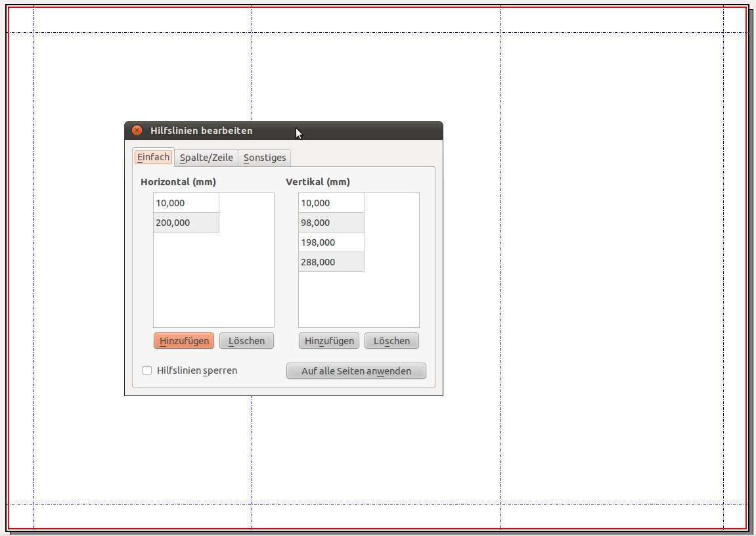The height and width of the screenshot is (536, 756).
Task: Close the Hilfslinien bearbeiten dialog
Action: [x=137, y=131]
